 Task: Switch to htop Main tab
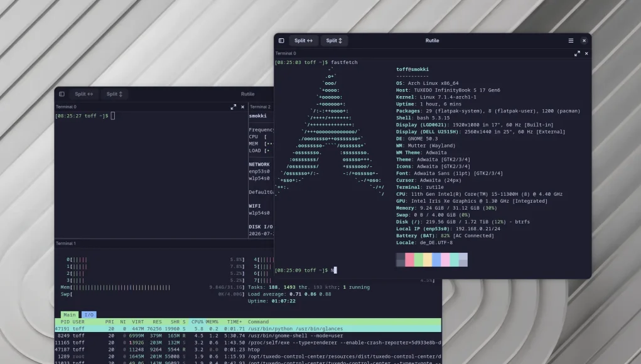70,315
